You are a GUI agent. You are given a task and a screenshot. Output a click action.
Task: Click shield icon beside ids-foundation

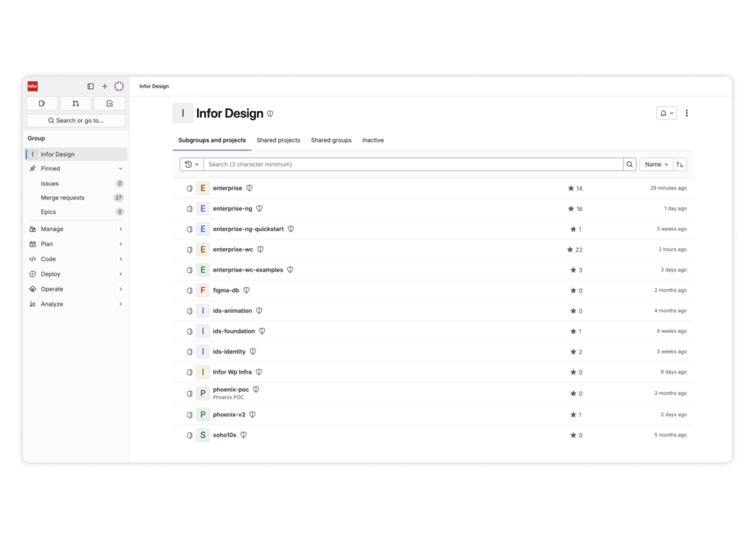(x=262, y=331)
